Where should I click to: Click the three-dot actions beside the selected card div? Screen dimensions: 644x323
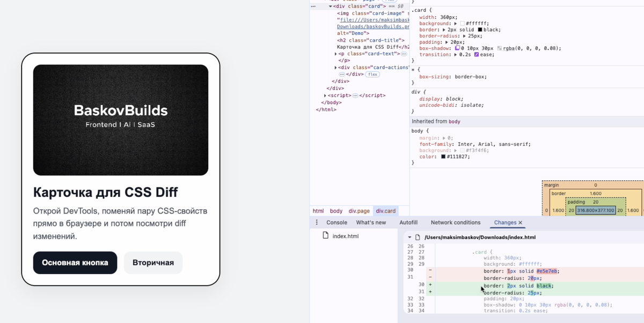[x=313, y=6]
